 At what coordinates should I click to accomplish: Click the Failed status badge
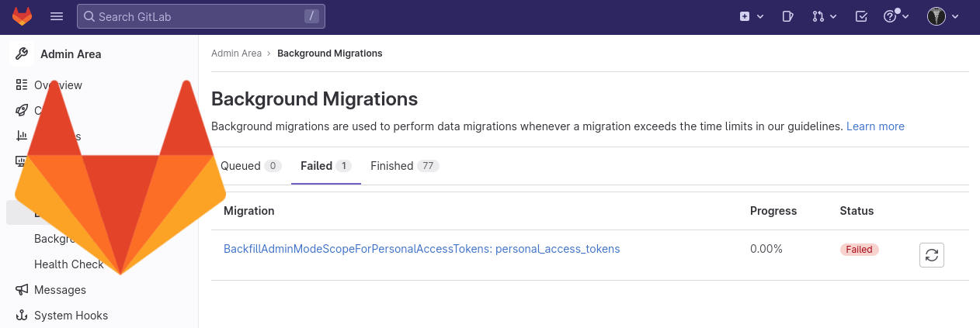(860, 250)
